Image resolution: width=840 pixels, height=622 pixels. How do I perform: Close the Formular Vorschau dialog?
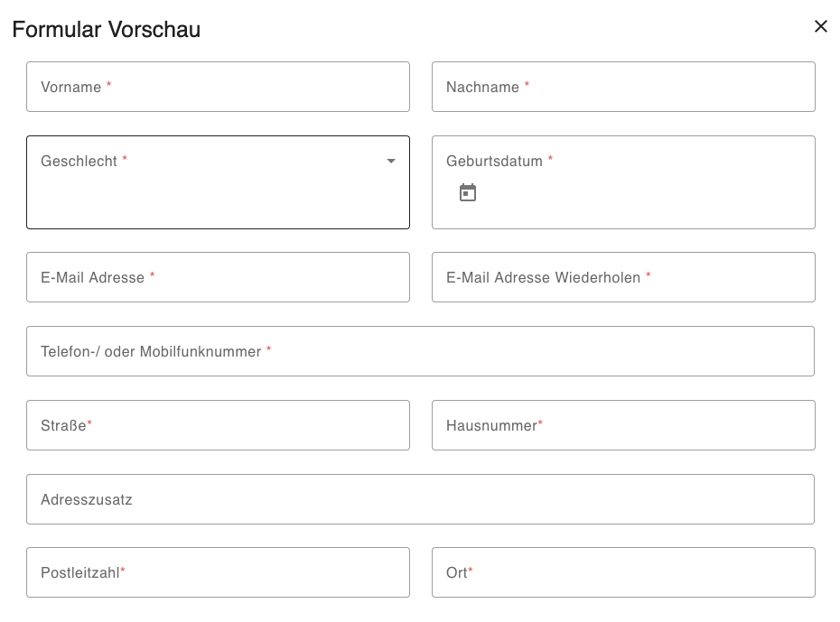coord(821,26)
